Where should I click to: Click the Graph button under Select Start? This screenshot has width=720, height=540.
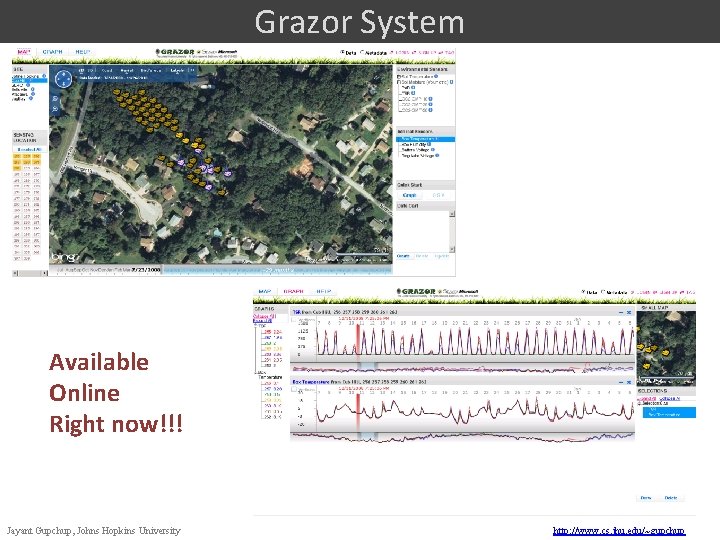coord(409,195)
